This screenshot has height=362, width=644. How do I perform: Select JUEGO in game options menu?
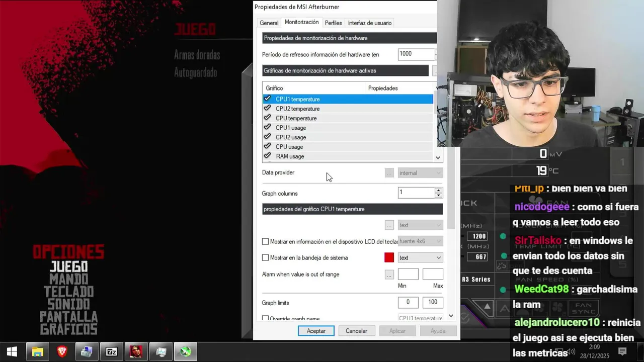[69, 266]
